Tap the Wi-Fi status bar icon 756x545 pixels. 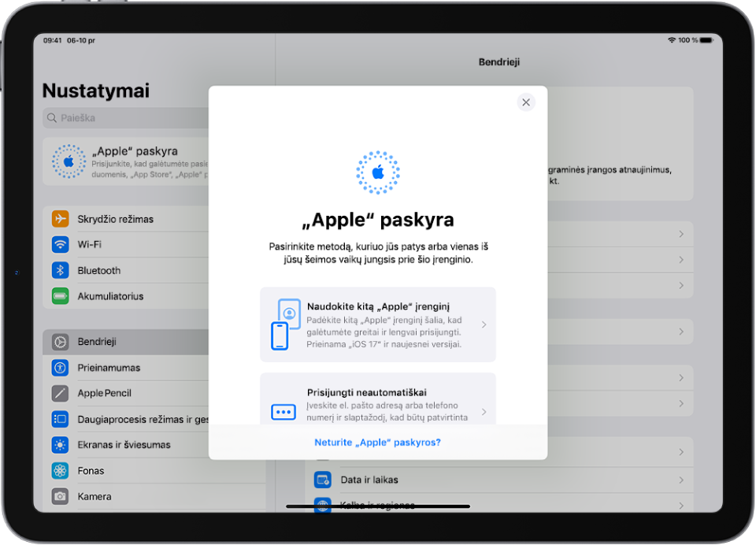tap(672, 40)
